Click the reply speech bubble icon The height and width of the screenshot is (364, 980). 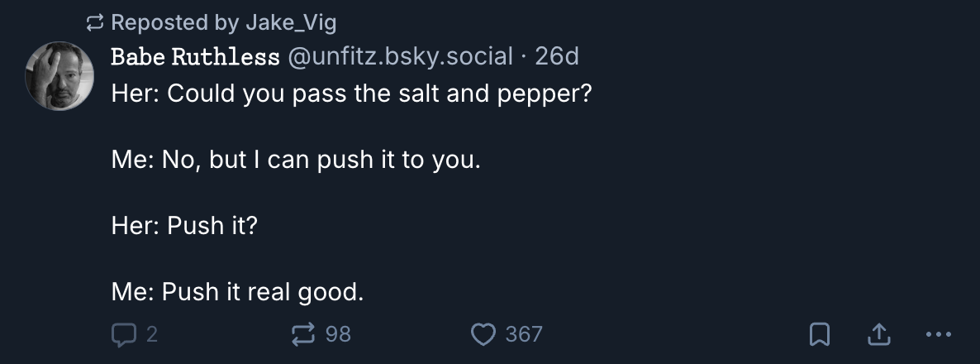coord(122,334)
